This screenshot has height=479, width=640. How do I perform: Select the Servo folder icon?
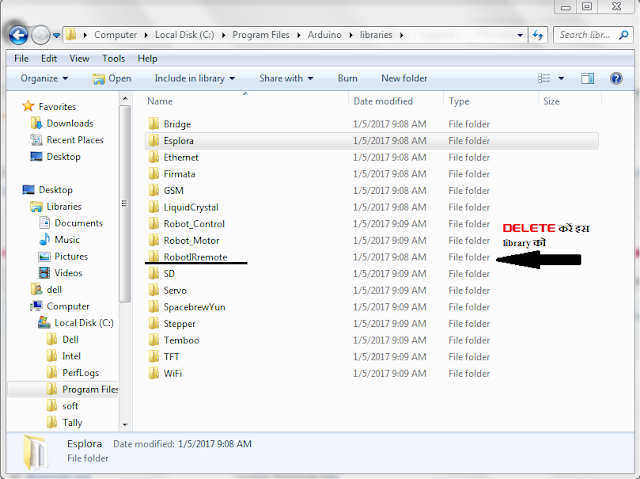[153, 291]
